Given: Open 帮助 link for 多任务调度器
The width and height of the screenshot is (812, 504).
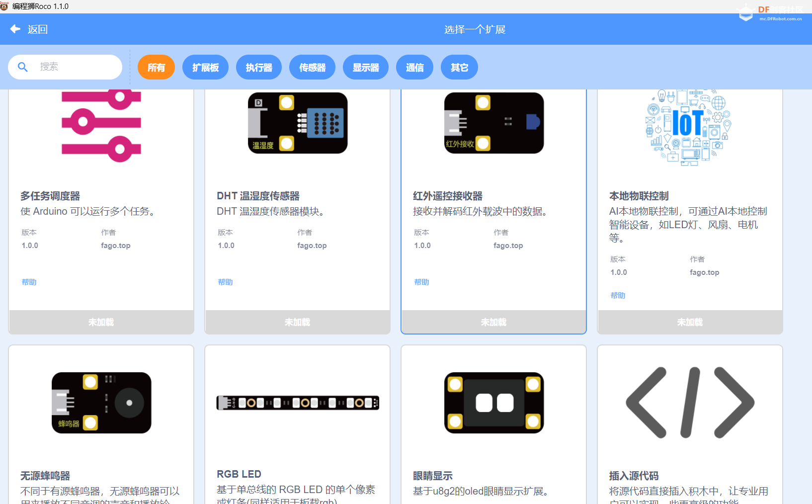Looking at the screenshot, I should point(29,282).
